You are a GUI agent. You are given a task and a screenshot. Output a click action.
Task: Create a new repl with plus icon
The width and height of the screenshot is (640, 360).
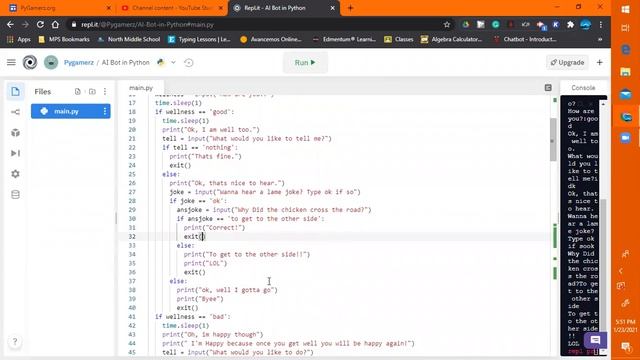coord(600,62)
